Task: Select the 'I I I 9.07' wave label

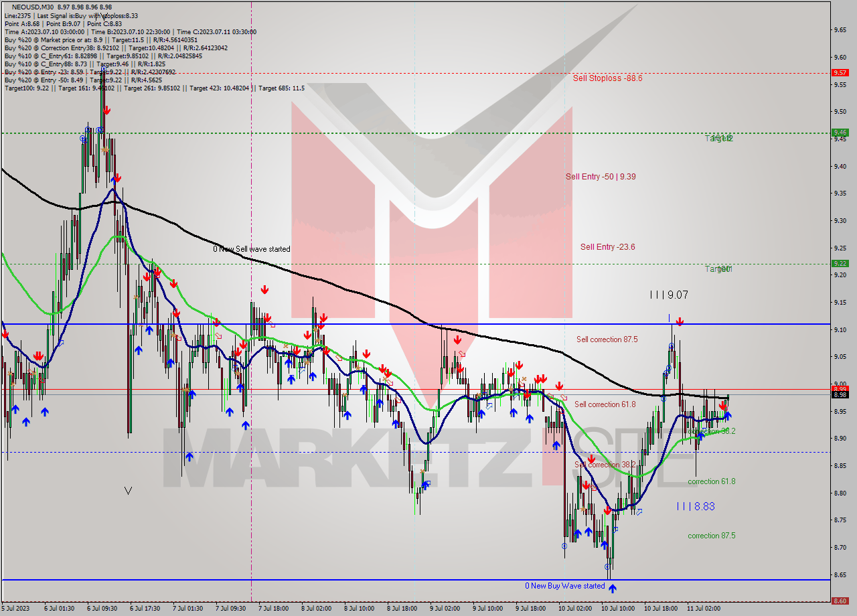Action: click(x=668, y=294)
